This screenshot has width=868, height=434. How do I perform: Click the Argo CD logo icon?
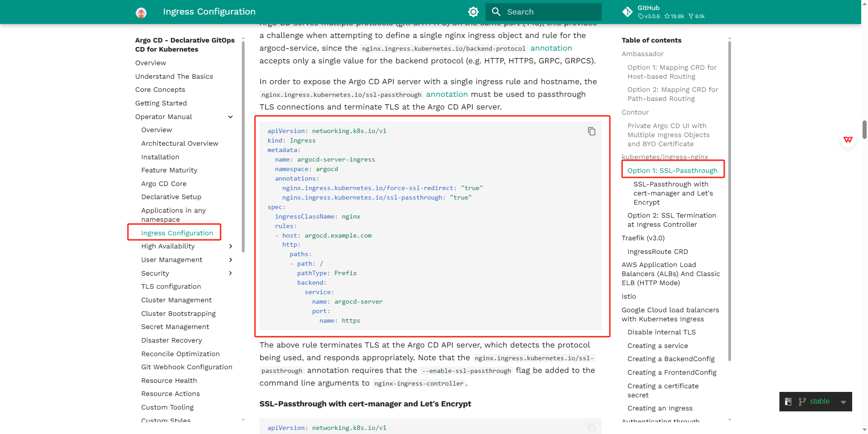click(141, 13)
